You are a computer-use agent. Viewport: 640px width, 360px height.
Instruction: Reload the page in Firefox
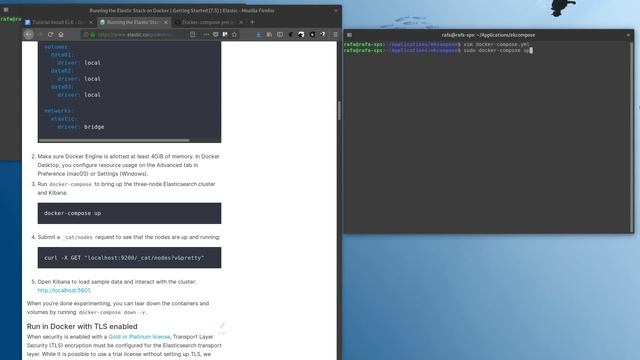[x=50, y=35]
